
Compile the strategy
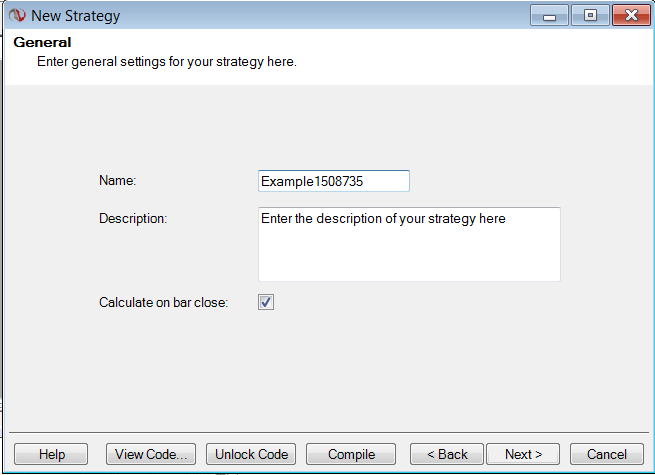tap(351, 454)
